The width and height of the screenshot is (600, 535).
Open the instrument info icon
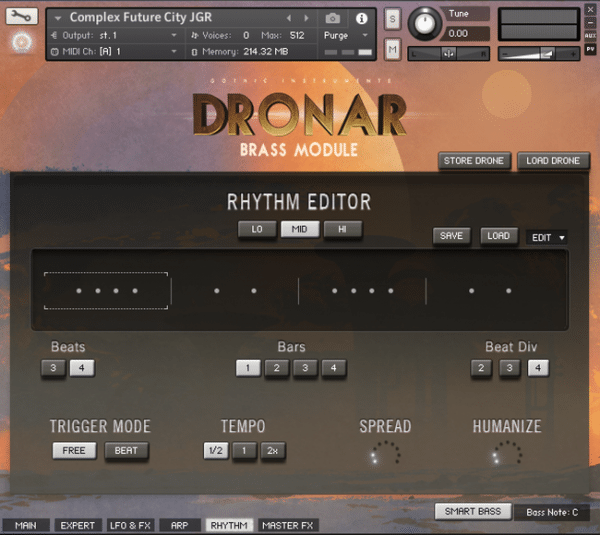[x=362, y=18]
